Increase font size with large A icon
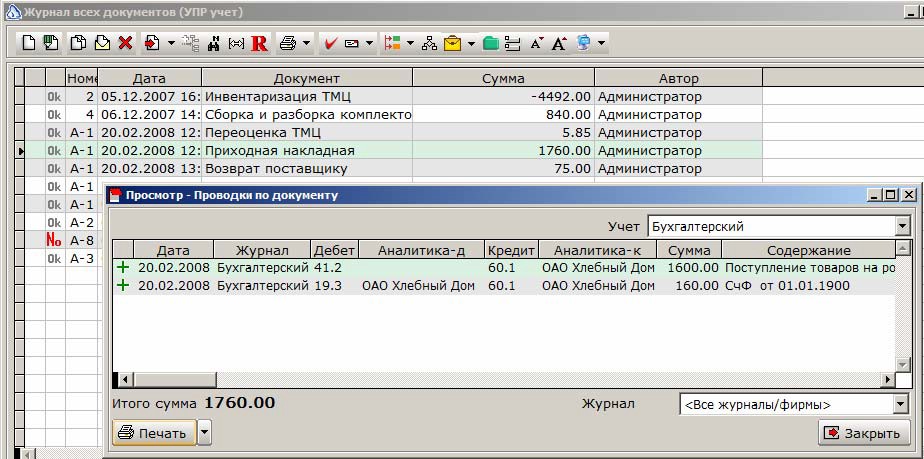924x459 pixels. [559, 43]
